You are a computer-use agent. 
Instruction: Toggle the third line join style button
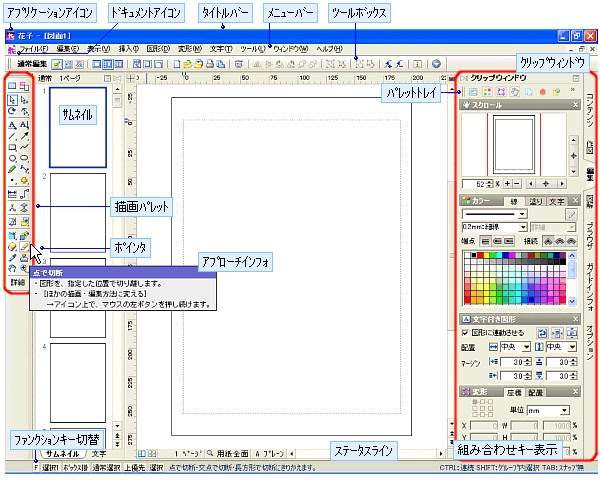point(571,241)
